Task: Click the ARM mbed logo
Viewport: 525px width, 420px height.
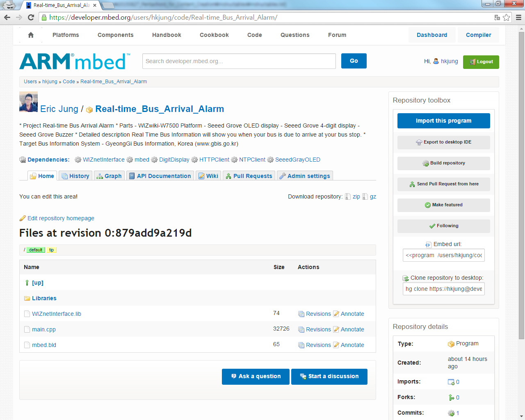Action: [75, 61]
